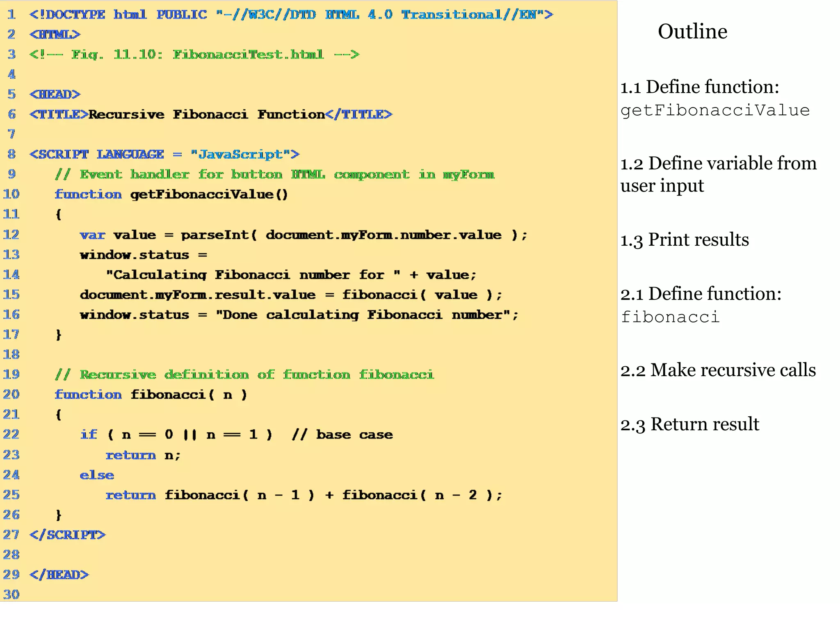Image resolution: width=840 pixels, height=630 pixels.
Task: Click 'getFibonacciValue' in the outline
Action: coord(715,111)
